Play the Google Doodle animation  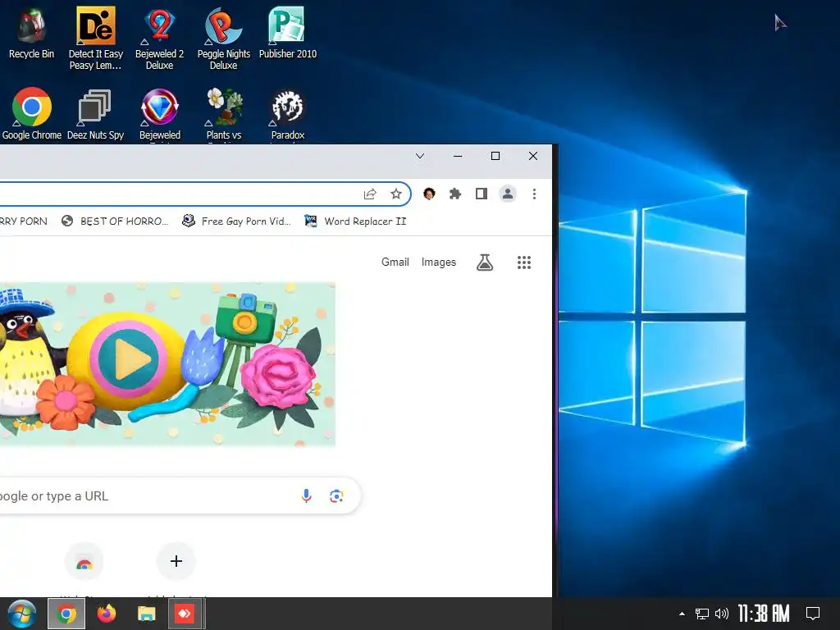coord(129,359)
